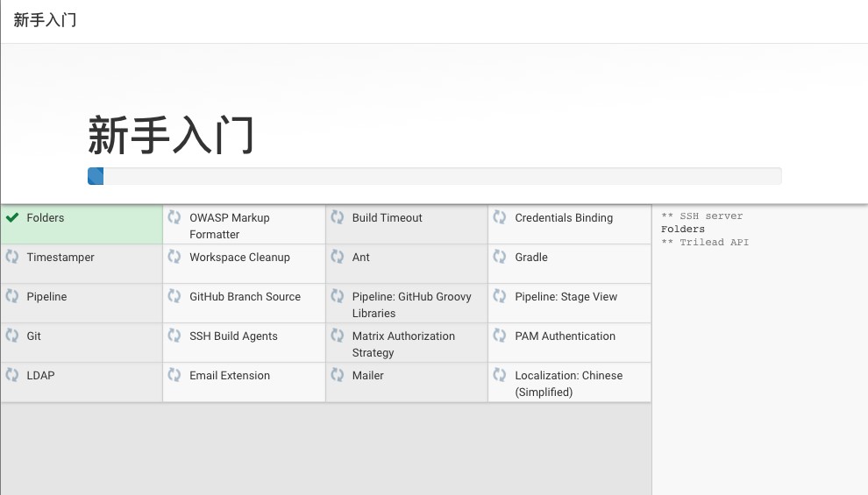Click the Matrix Authorization Strategy plugin

point(403,344)
